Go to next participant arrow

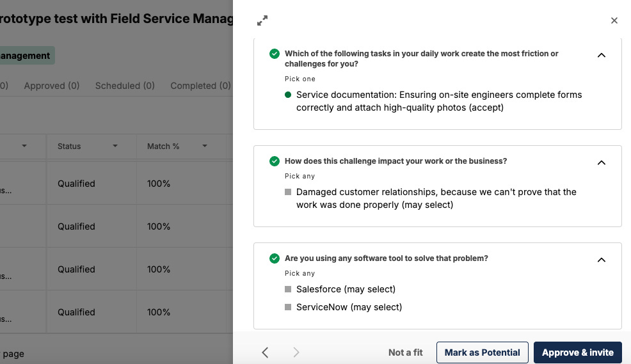296,352
